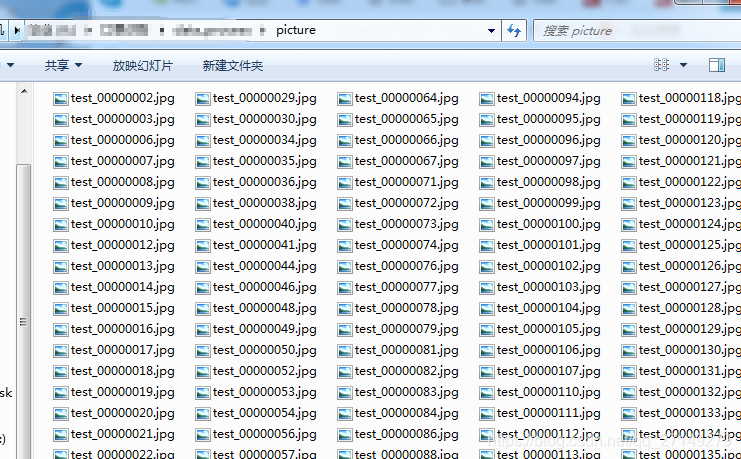Select file test_00000014.jpg
This screenshot has height=459, width=741.
[x=114, y=287]
